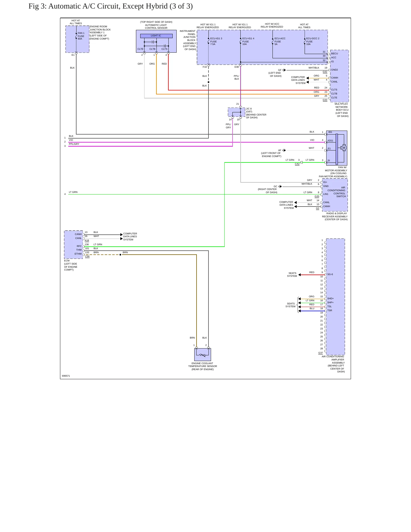Viewport: 411px width, 532px height.
Task: Click the AF ground point label
Action: pos(280,150)
